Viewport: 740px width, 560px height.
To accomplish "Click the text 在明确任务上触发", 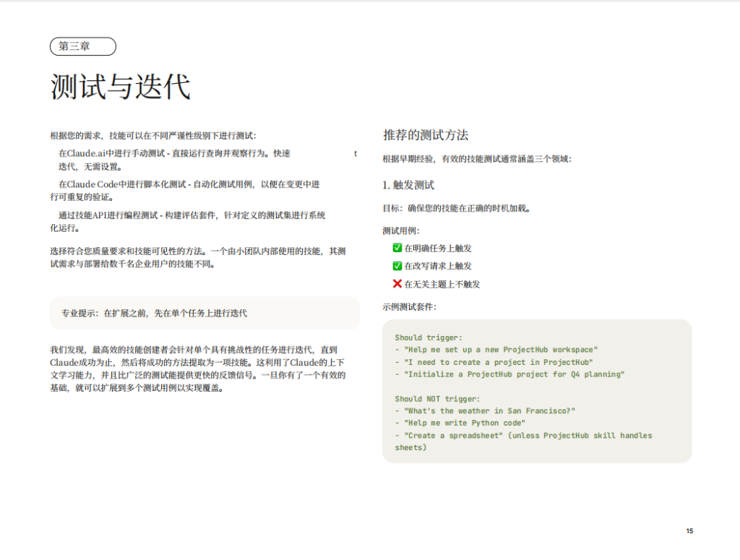I will tap(438, 248).
